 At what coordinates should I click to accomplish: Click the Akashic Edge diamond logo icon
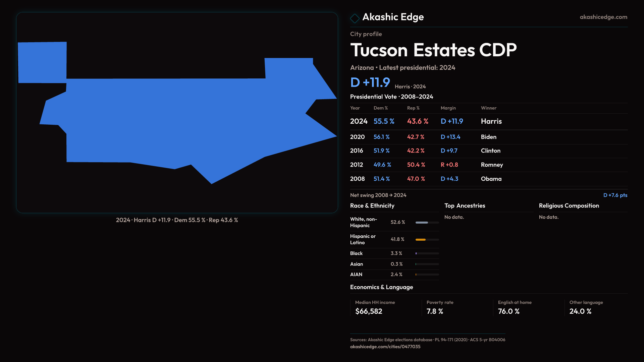point(355,18)
